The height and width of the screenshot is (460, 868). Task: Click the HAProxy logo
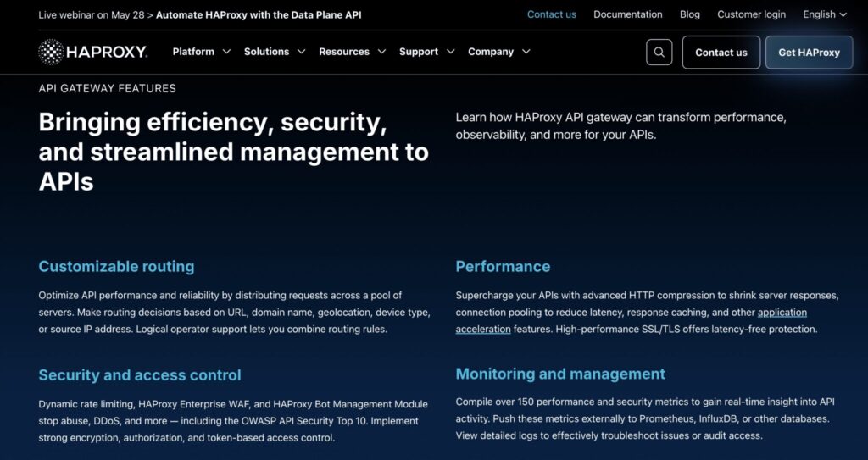pyautogui.click(x=92, y=52)
